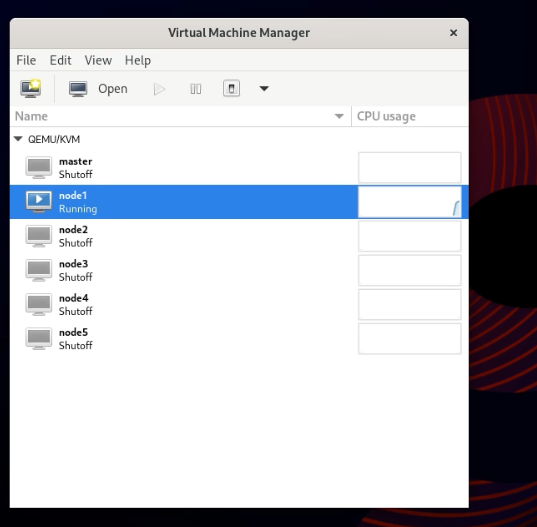Click the master CPU usage graph box
This screenshot has height=527, width=537.
(x=410, y=168)
